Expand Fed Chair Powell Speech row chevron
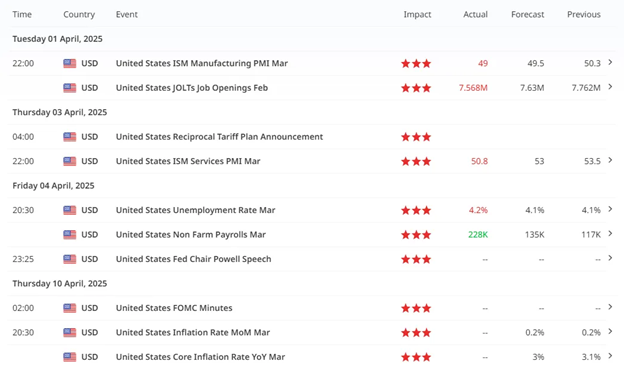 pyautogui.click(x=610, y=258)
